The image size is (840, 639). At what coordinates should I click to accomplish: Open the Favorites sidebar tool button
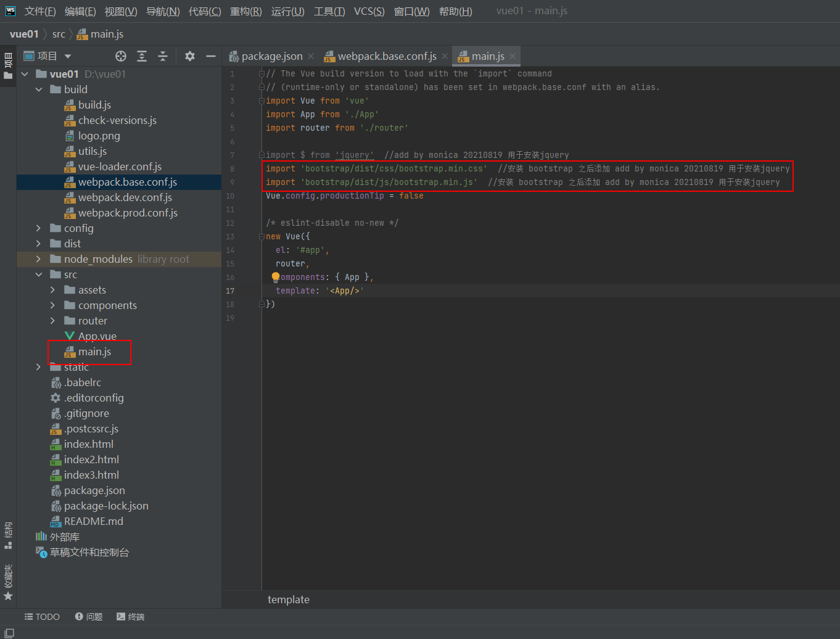tap(8, 582)
